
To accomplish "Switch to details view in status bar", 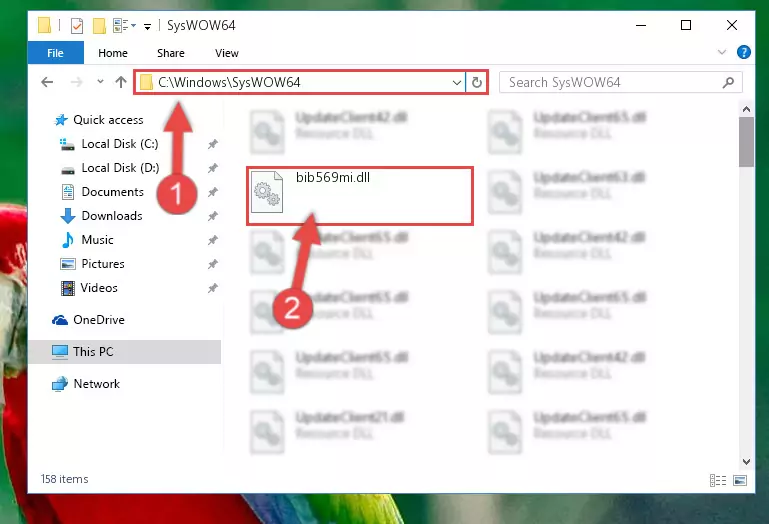I will pyautogui.click(x=718, y=480).
